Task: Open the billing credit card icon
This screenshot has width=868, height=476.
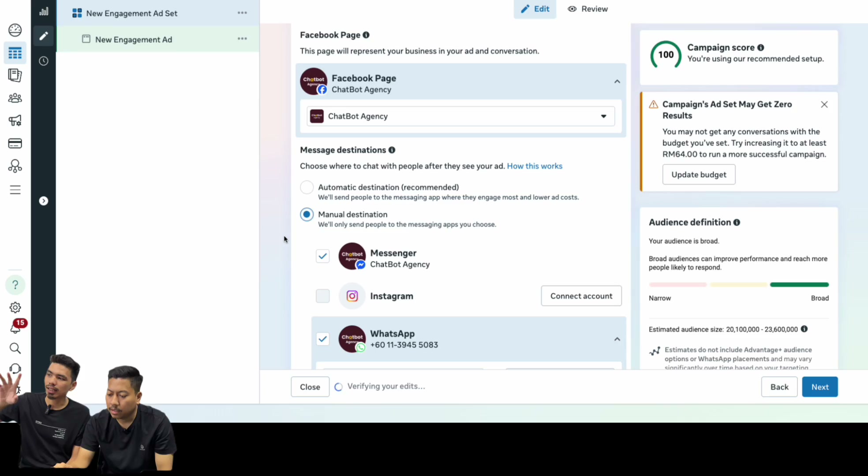Action: click(x=15, y=143)
